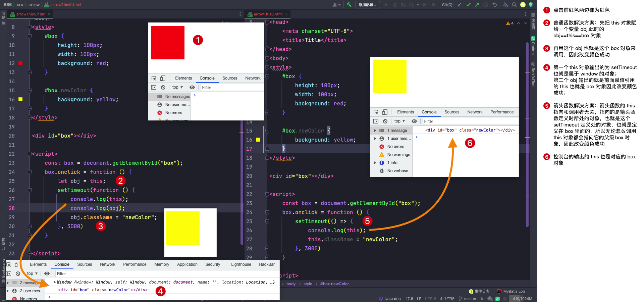The width and height of the screenshot is (644, 302).
Task: Click the Git push arrow icon
Action: tap(477, 5)
